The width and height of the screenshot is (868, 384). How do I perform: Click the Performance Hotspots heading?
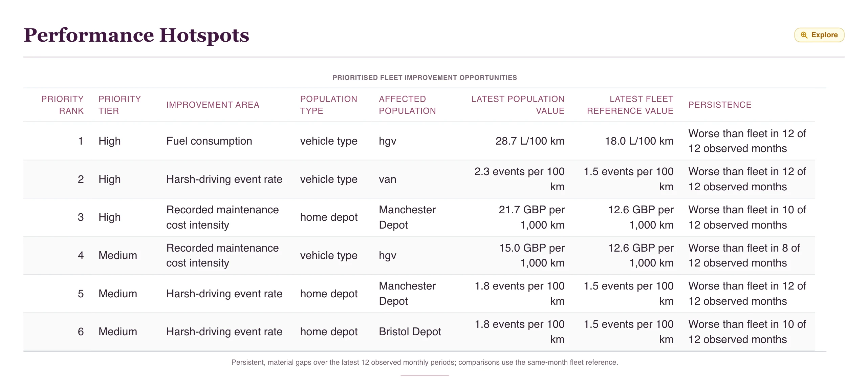tap(136, 35)
